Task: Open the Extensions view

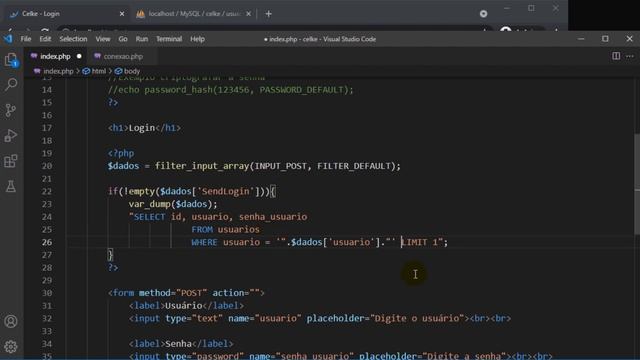Action: pyautogui.click(x=11, y=161)
